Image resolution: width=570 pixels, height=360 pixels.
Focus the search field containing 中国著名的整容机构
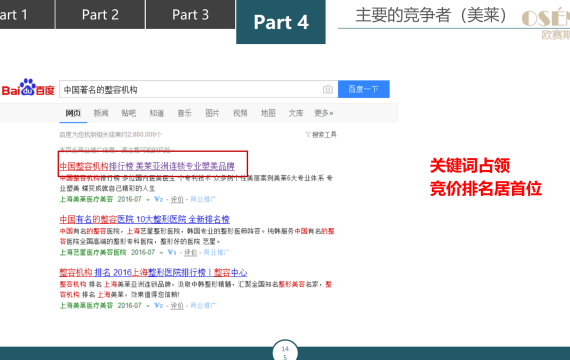click(198, 89)
